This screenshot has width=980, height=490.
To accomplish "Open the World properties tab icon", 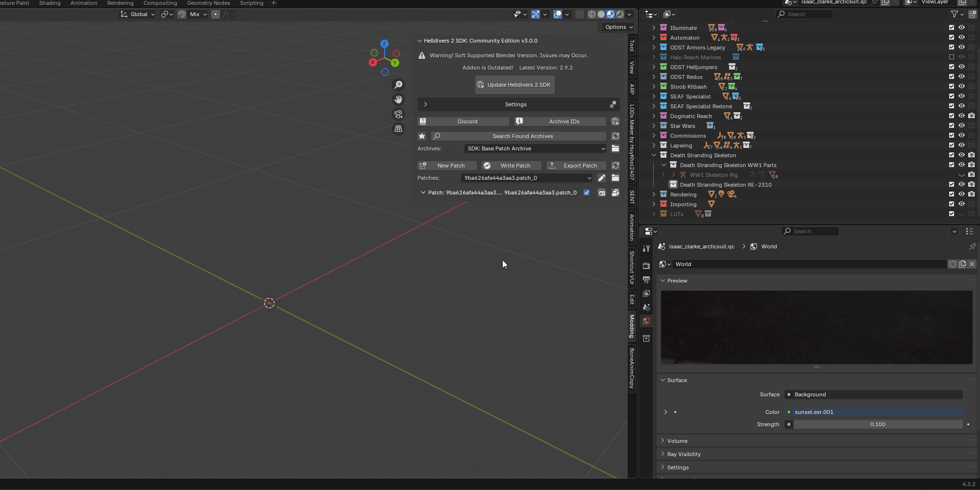I will [646, 321].
